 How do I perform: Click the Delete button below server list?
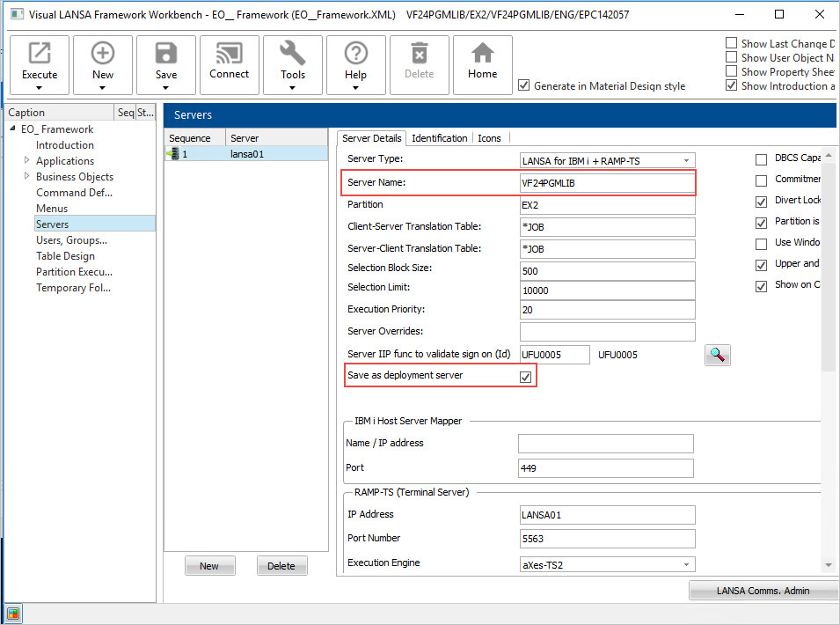pos(281,566)
